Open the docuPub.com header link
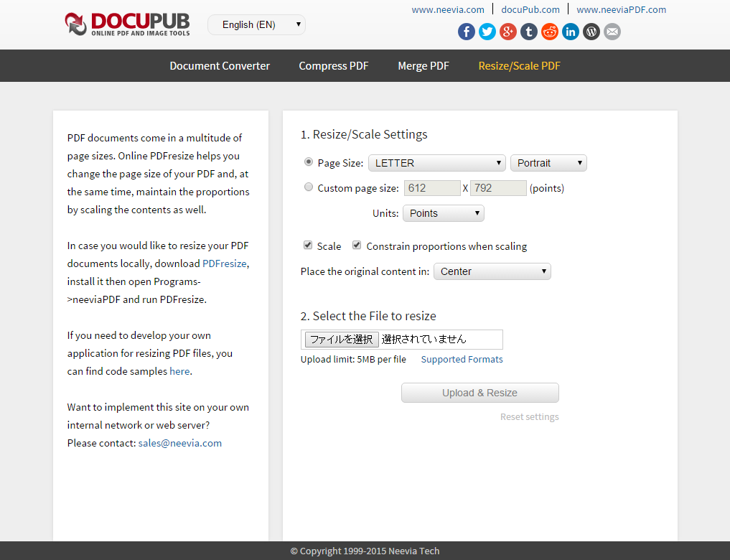The width and height of the screenshot is (730, 560). [x=530, y=10]
